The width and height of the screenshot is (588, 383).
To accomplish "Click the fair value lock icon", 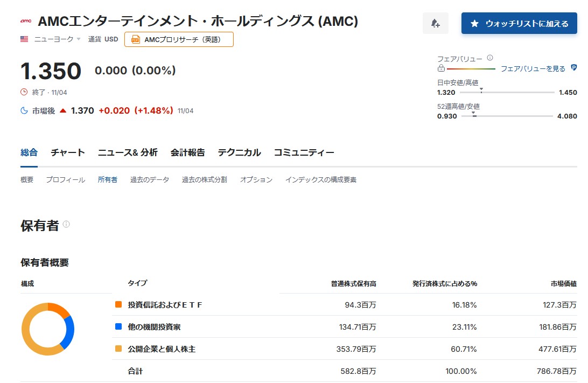I will point(441,69).
